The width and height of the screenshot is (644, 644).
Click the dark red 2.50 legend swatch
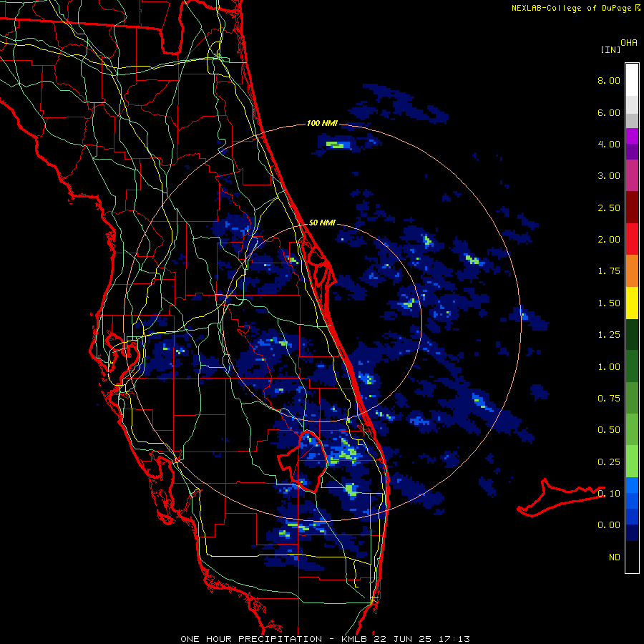pyautogui.click(x=632, y=208)
